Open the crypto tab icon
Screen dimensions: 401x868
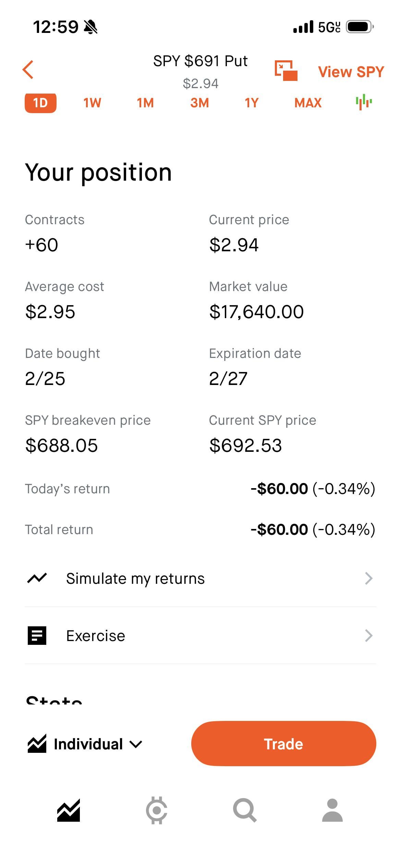(157, 810)
